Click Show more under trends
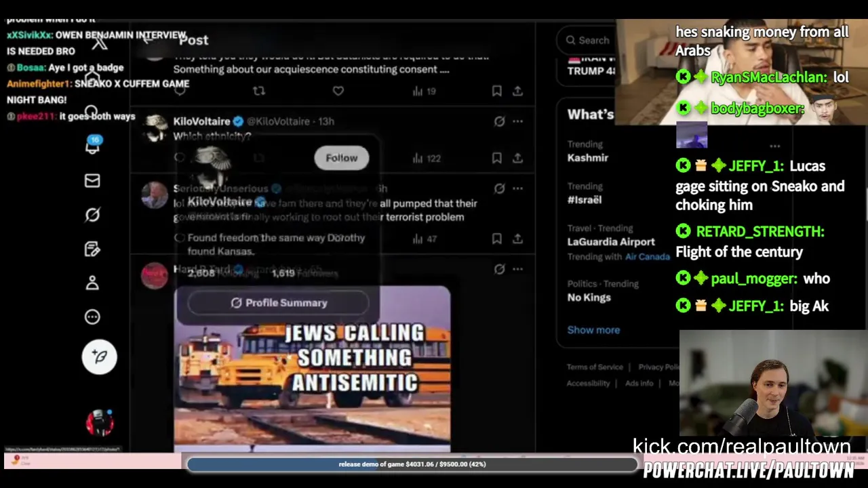Screen dimensions: 868x488 tap(593, 330)
